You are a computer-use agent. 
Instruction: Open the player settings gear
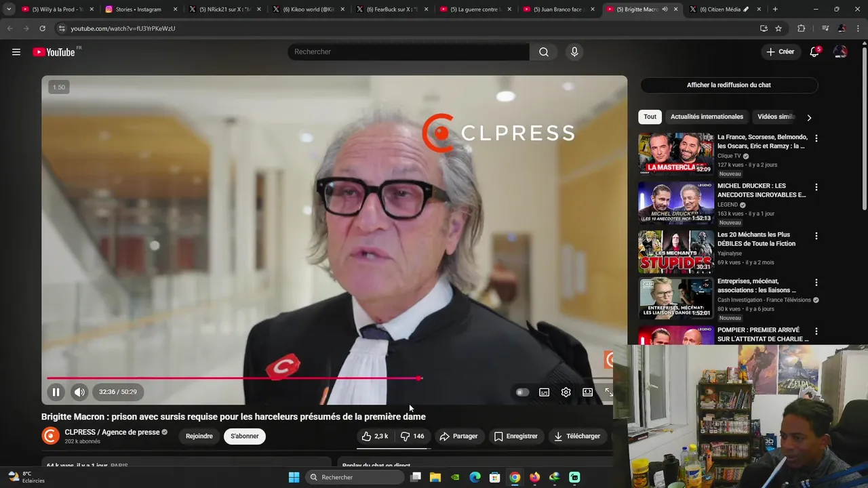566,392
